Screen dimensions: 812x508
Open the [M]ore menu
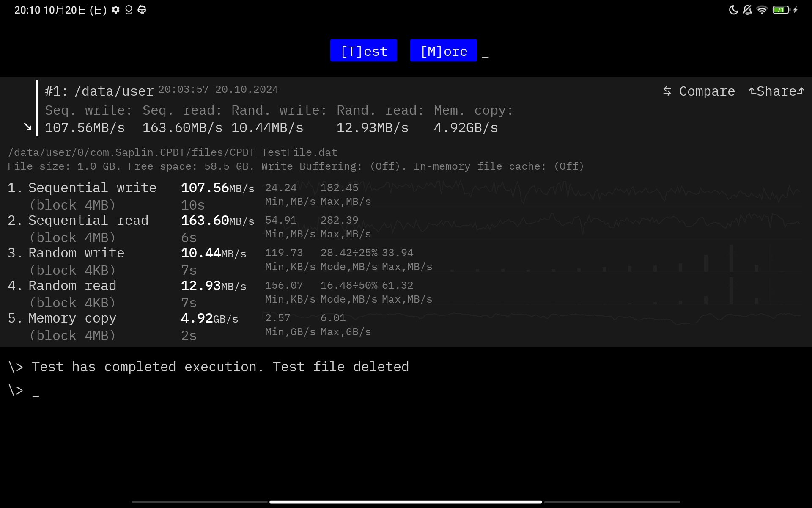point(443,51)
